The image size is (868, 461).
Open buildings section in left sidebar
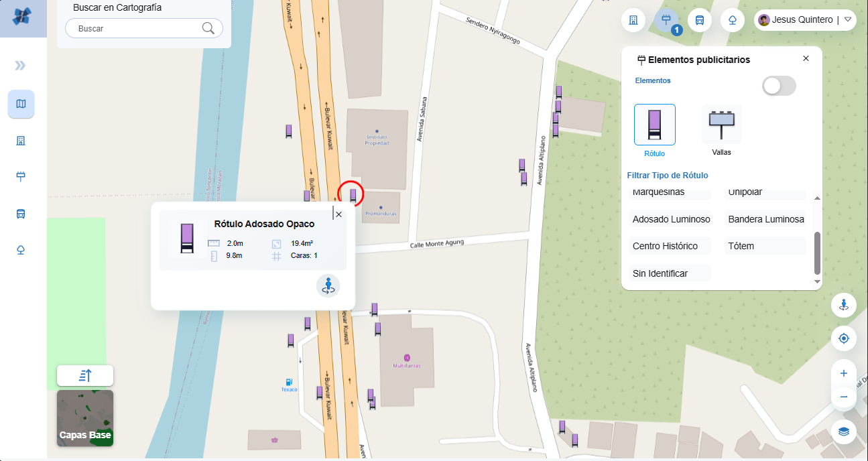click(x=21, y=141)
